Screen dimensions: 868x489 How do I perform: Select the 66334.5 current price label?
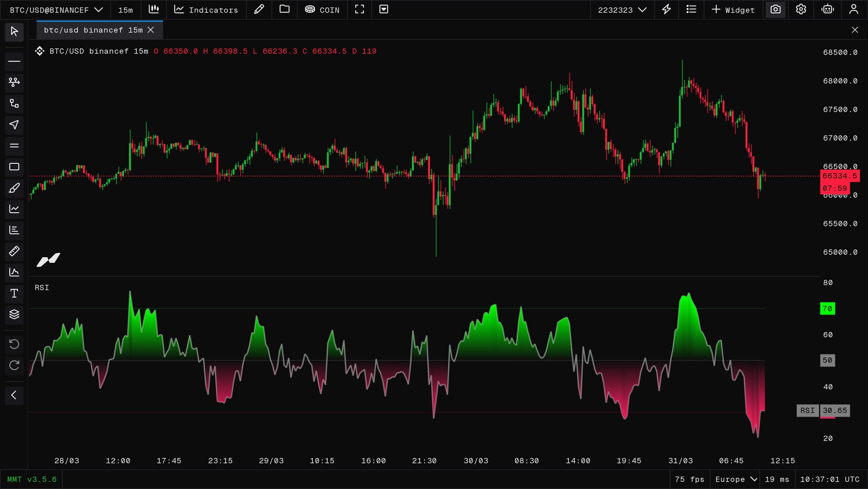point(840,176)
